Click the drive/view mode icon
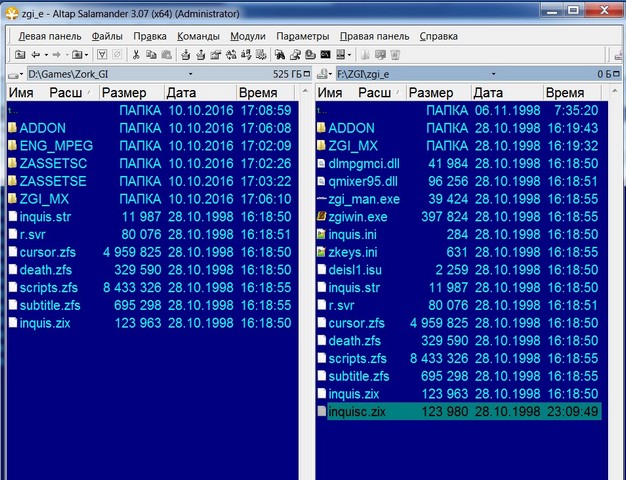The height and width of the screenshot is (480, 626). (x=341, y=55)
